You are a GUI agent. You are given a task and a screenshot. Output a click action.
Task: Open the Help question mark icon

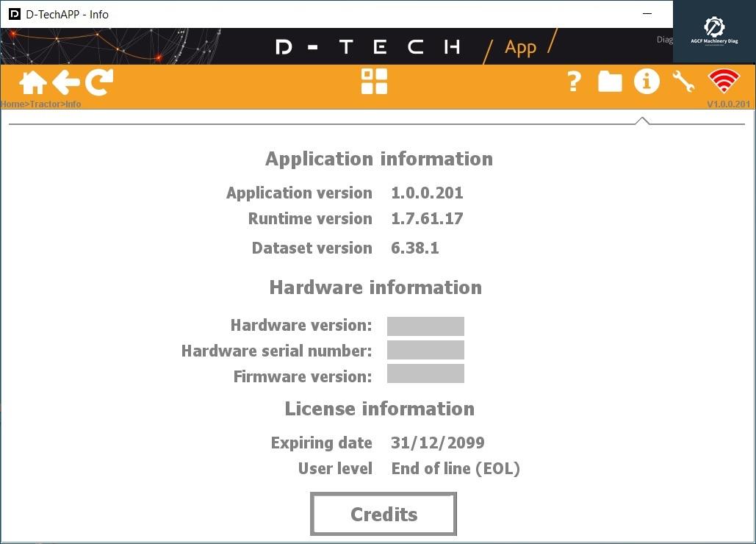[573, 82]
